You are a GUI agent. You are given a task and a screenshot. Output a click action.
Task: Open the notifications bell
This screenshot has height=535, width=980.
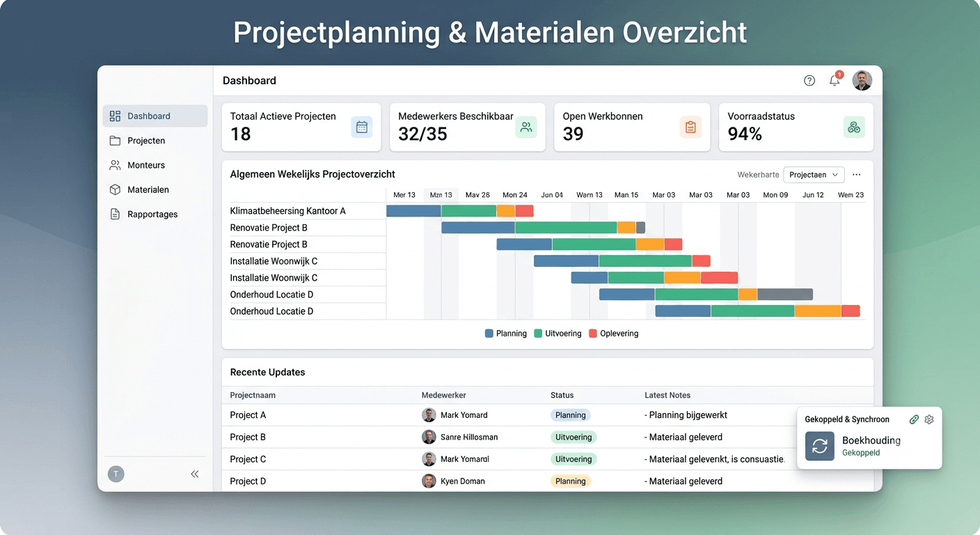pyautogui.click(x=835, y=80)
